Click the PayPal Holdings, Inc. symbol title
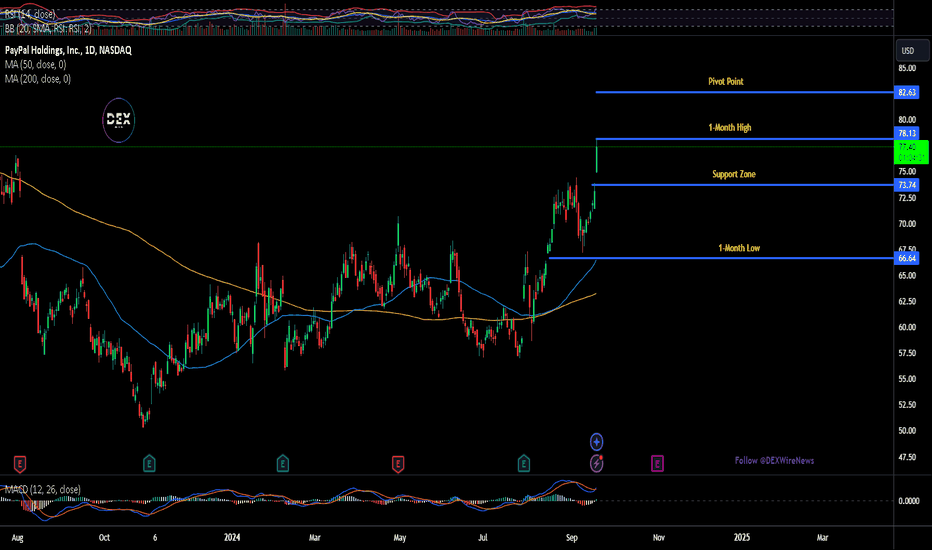This screenshot has height=550, width=932. click(x=68, y=51)
